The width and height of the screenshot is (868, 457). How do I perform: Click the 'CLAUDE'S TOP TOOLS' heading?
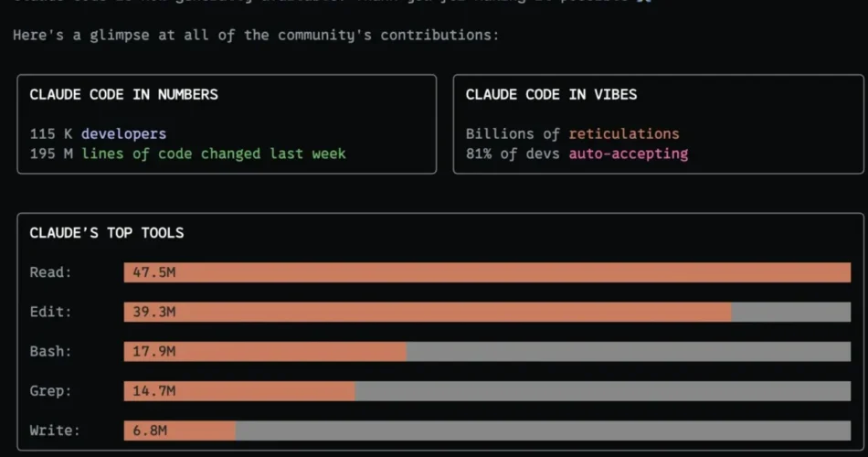click(x=106, y=233)
